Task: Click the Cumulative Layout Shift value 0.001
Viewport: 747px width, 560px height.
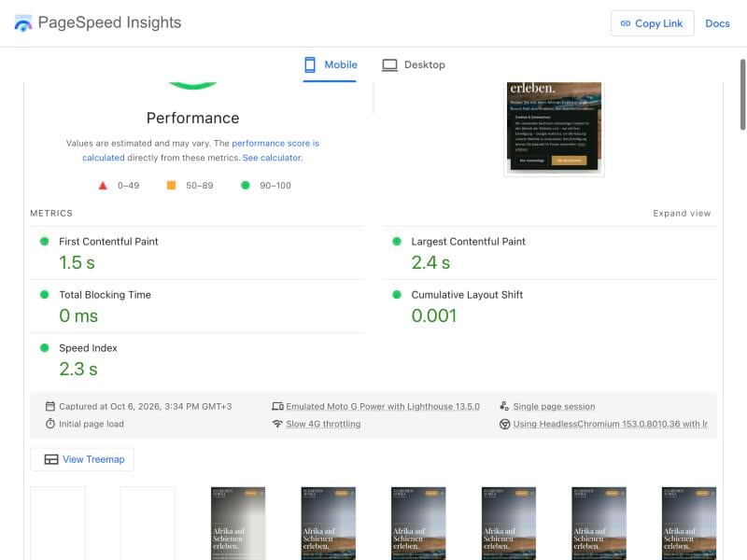Action: coord(434,315)
